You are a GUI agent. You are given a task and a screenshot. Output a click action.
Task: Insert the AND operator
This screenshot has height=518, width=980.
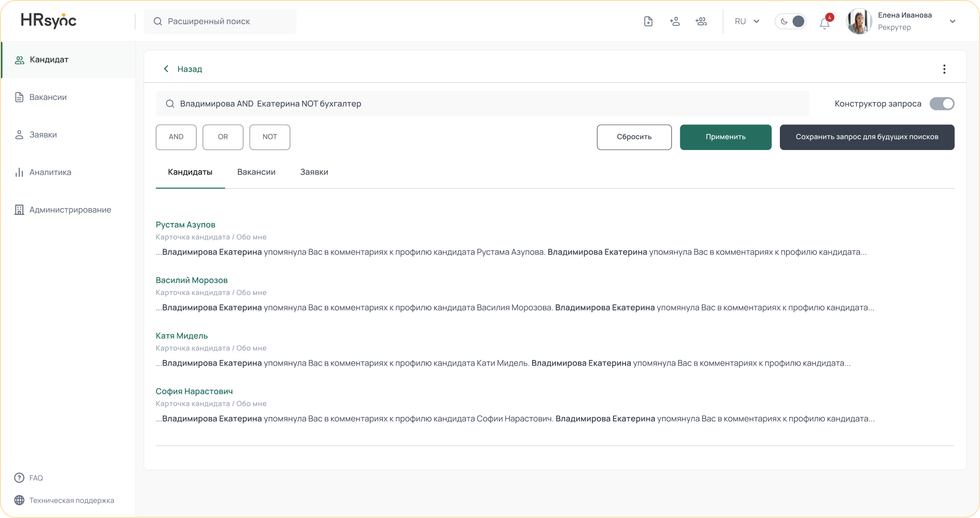(176, 137)
